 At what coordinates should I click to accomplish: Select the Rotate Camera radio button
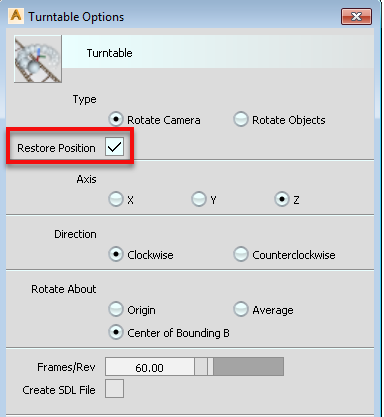coord(116,119)
